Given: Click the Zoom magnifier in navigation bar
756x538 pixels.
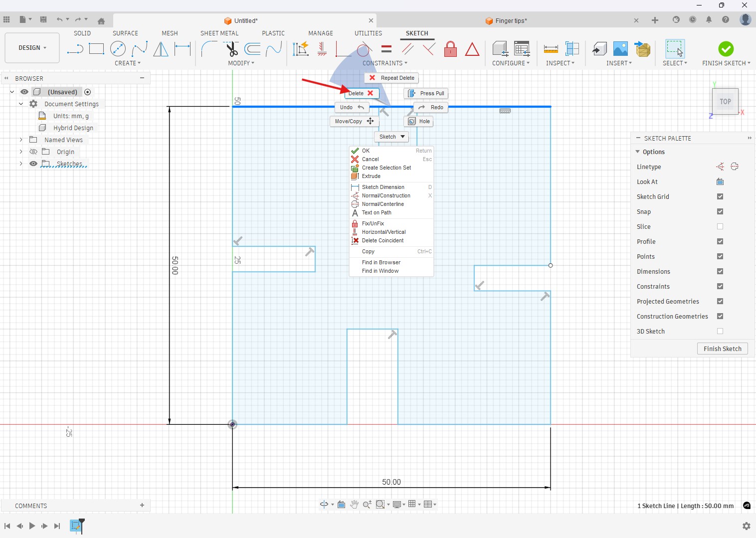Looking at the screenshot, I should 367,504.
